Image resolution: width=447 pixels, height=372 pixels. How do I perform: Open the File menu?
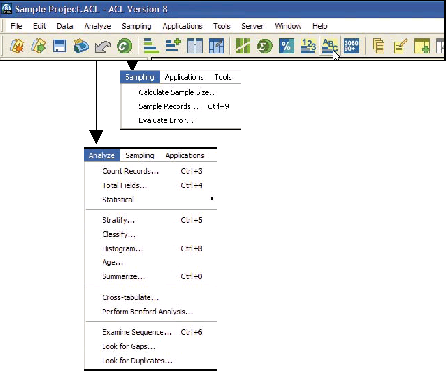pyautogui.click(x=16, y=26)
